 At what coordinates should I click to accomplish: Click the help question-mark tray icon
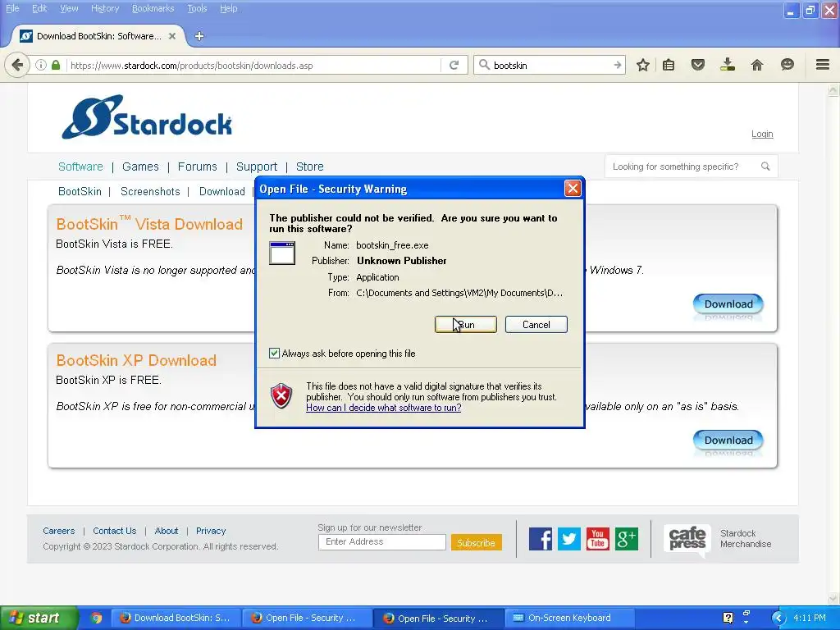coord(728,618)
